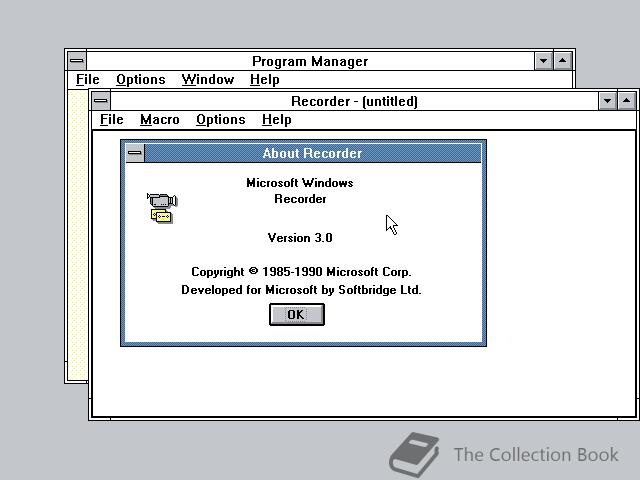This screenshot has width=640, height=480.
Task: Open Recorder window control menu box
Action: (101, 101)
